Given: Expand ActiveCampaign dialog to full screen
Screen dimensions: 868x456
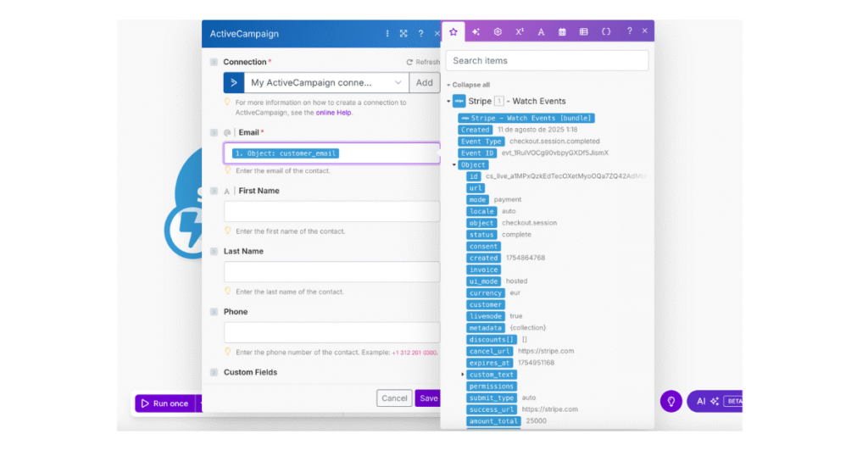Looking at the screenshot, I should [403, 34].
